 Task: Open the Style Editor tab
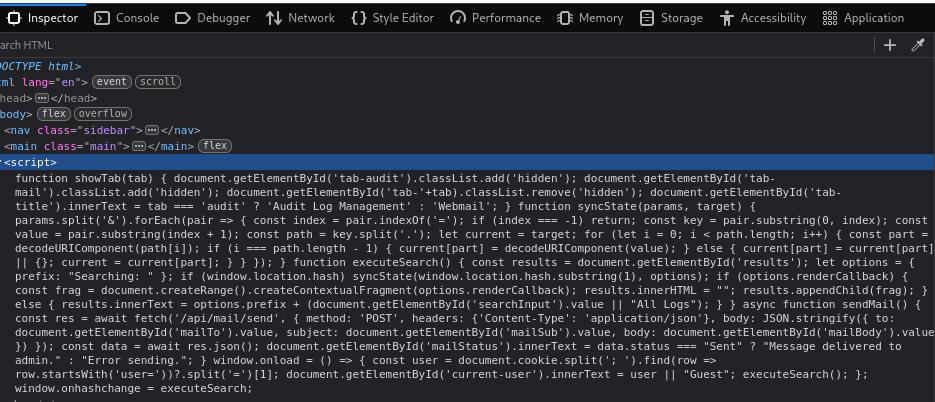tap(393, 18)
